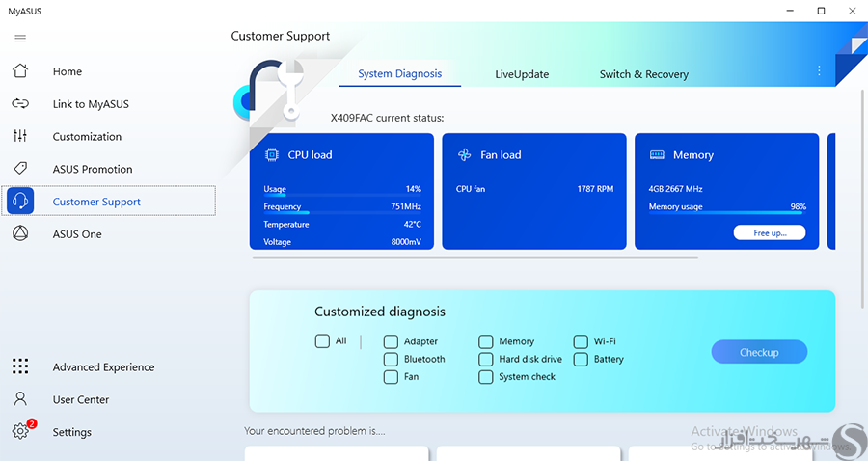Select the Fan load fan icon
This screenshot has height=461, width=868.
465,155
